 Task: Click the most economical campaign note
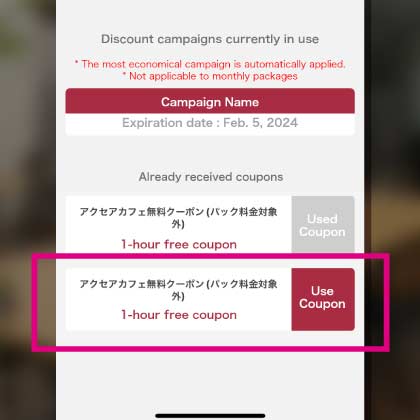point(210,64)
